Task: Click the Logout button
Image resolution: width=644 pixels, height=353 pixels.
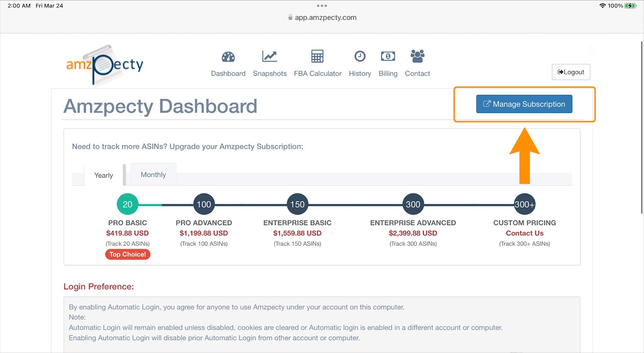Action: (571, 72)
